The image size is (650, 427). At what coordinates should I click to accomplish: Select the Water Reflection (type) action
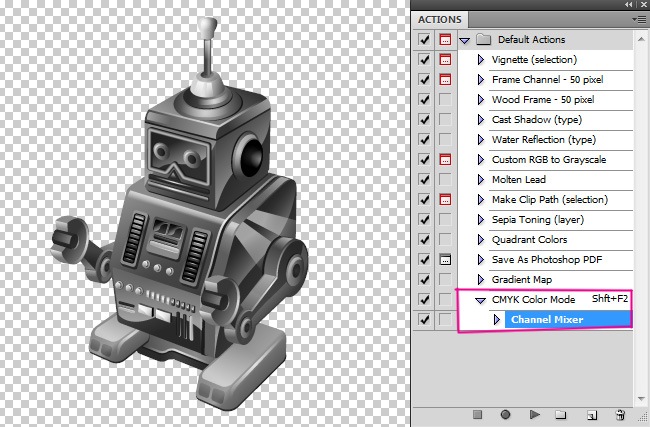pyautogui.click(x=543, y=140)
